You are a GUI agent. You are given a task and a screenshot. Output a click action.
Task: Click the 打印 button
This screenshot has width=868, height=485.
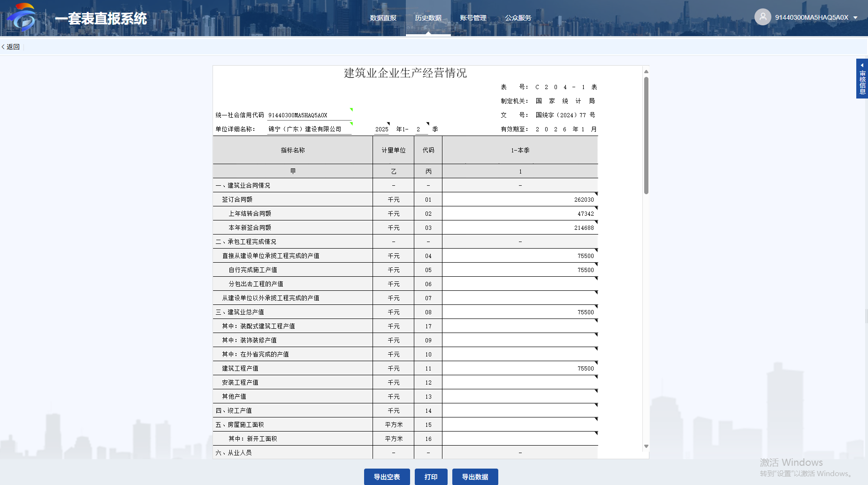pyautogui.click(x=431, y=477)
